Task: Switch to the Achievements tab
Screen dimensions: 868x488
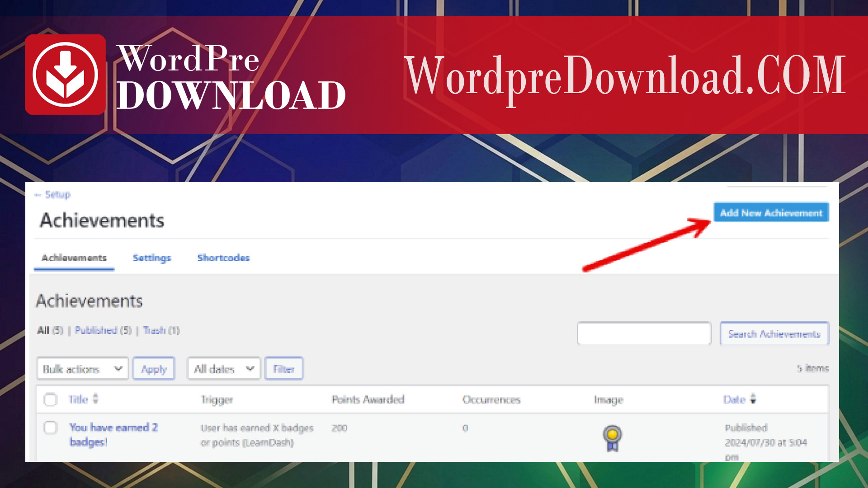Action: click(74, 258)
